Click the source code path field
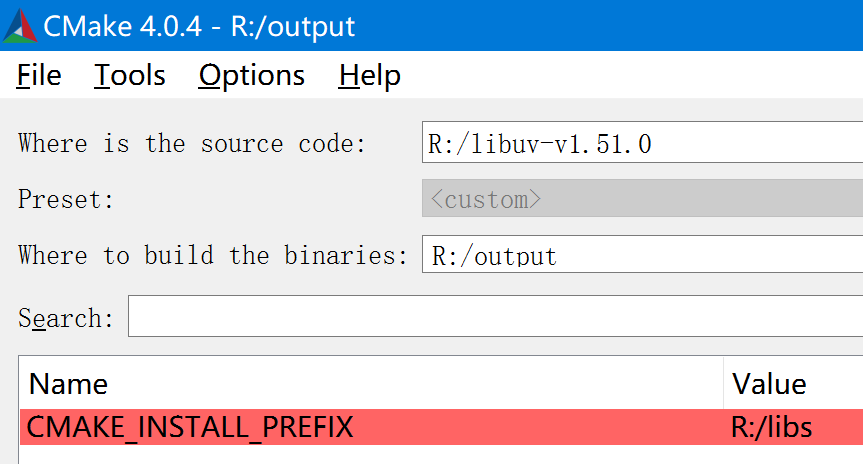The image size is (863, 464). (642, 144)
